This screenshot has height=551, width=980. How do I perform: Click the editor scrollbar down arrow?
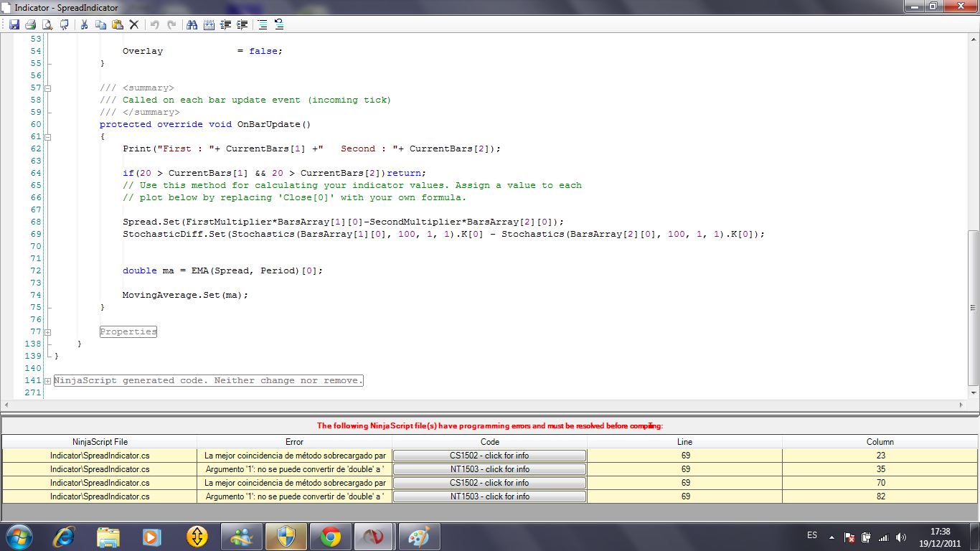click(x=974, y=392)
